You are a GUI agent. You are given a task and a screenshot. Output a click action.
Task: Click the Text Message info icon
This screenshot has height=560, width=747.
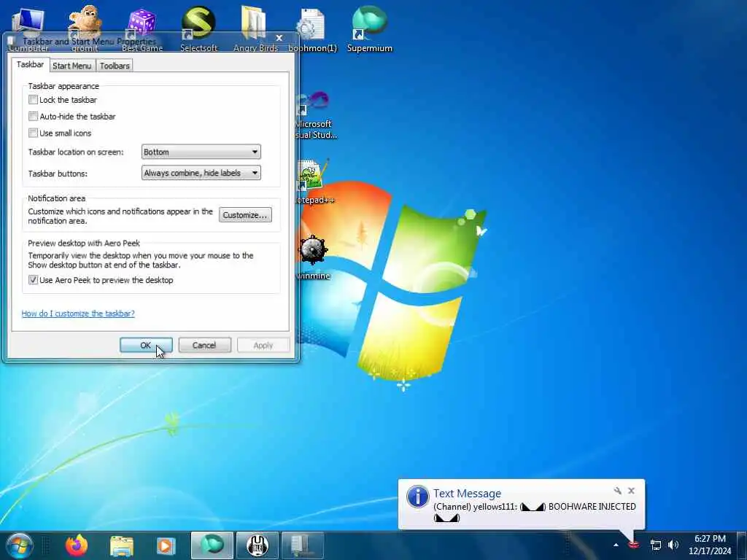(417, 497)
